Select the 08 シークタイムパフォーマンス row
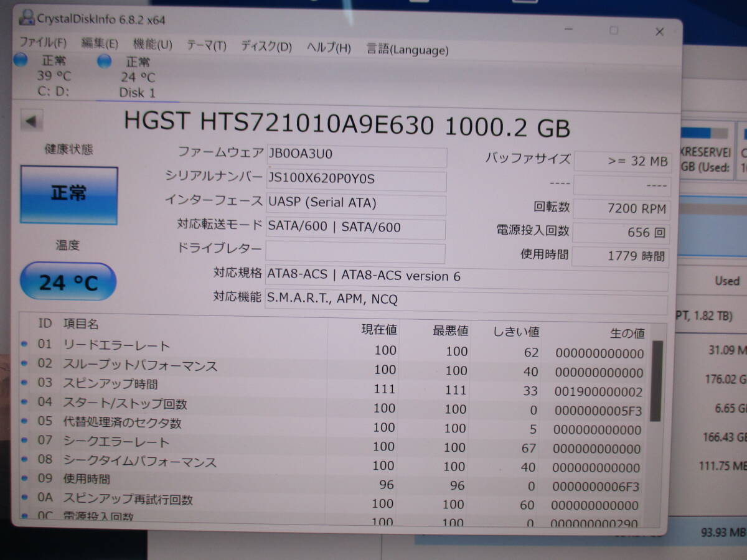This screenshot has height=560, width=747. point(333,464)
